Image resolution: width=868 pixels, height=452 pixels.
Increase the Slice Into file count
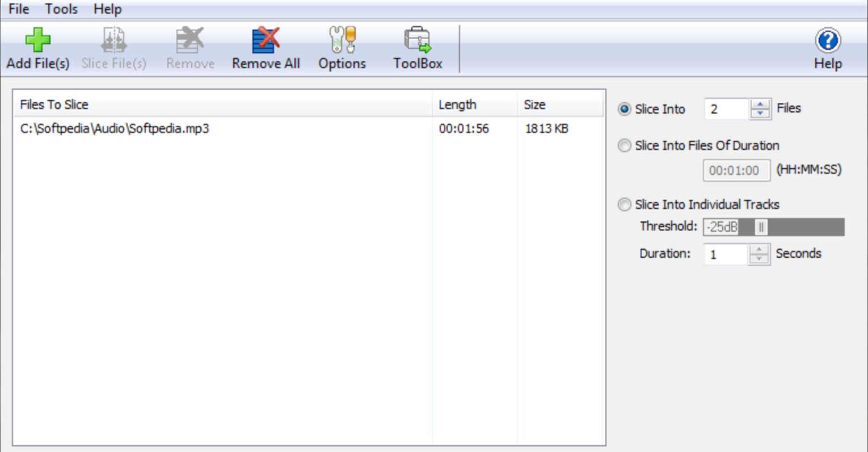(x=760, y=104)
